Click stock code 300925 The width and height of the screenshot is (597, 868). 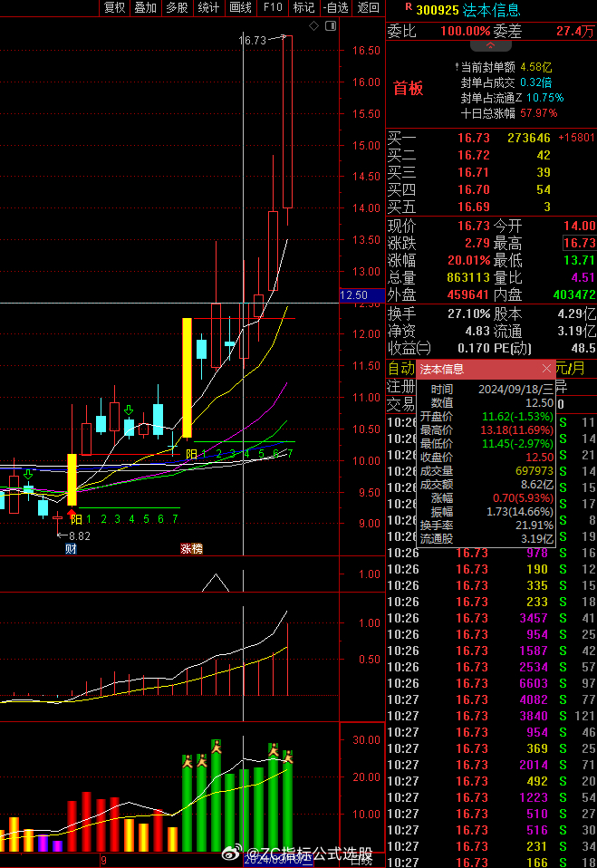tap(437, 10)
